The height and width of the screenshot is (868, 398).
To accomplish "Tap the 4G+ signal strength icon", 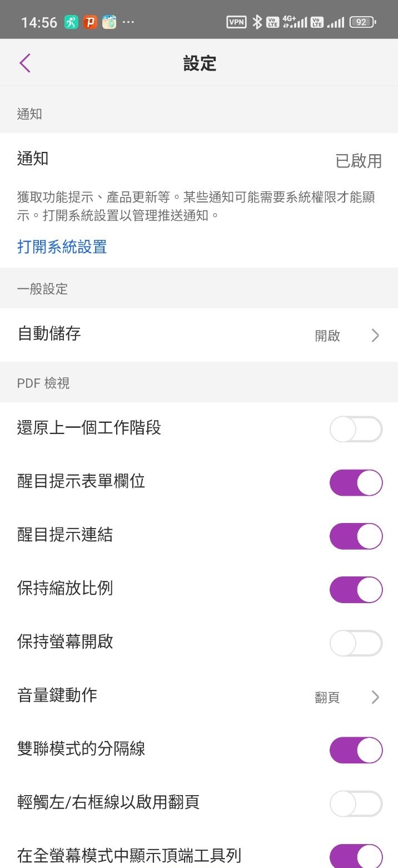I will [x=295, y=22].
